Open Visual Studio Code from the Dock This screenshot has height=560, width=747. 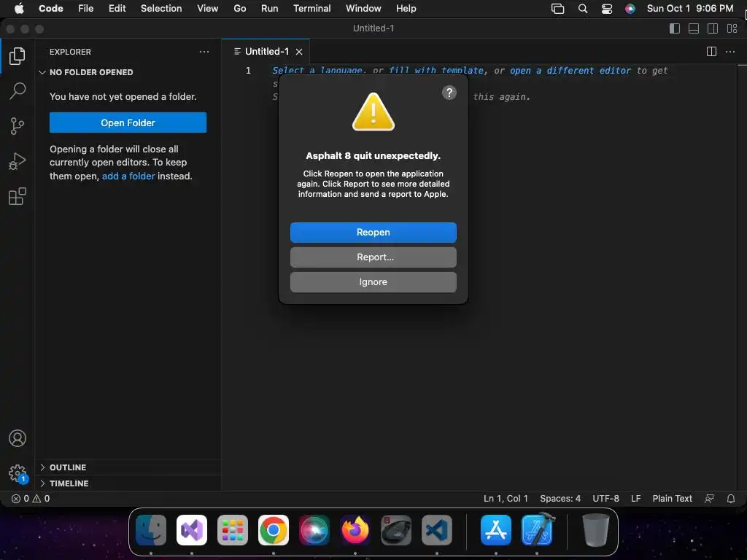point(437,530)
